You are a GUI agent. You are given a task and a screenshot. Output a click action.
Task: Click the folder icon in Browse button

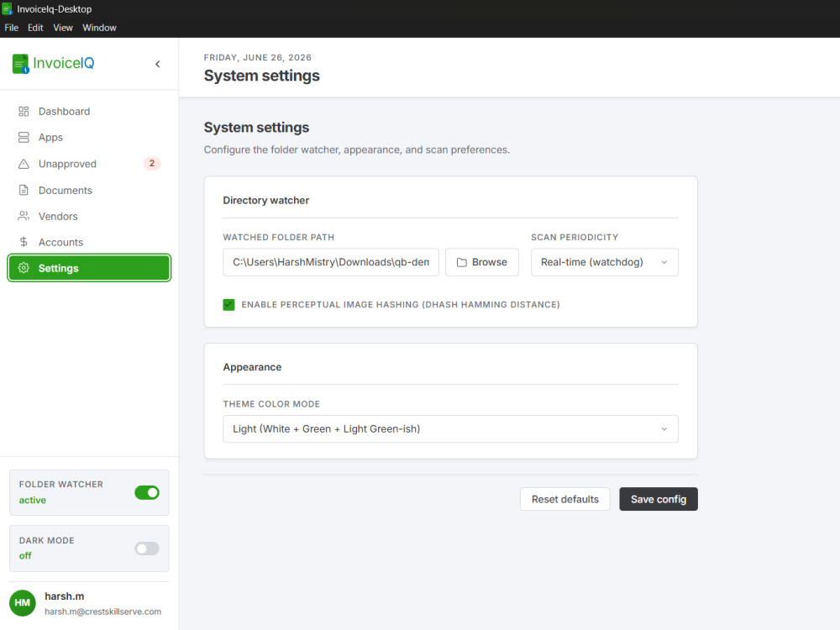click(x=462, y=262)
